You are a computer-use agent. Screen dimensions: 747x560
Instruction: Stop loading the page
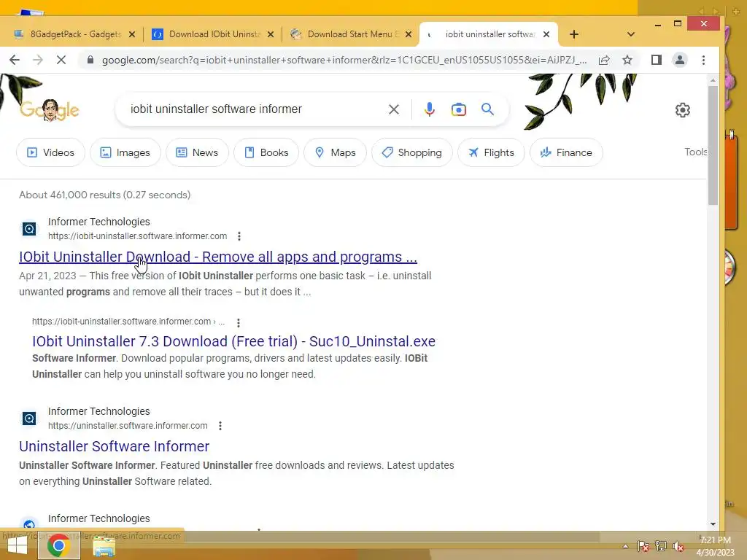(61, 60)
